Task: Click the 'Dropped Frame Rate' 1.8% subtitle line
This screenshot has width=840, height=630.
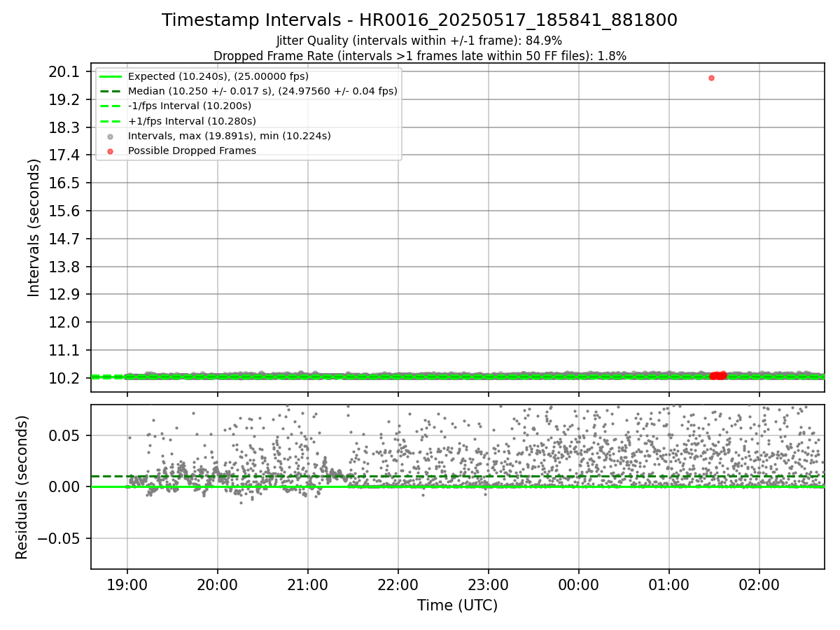Action: (419, 56)
